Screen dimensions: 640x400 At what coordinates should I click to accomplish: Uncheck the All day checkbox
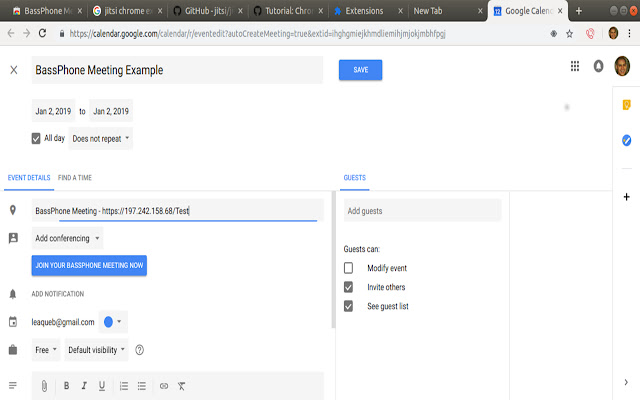(x=36, y=138)
